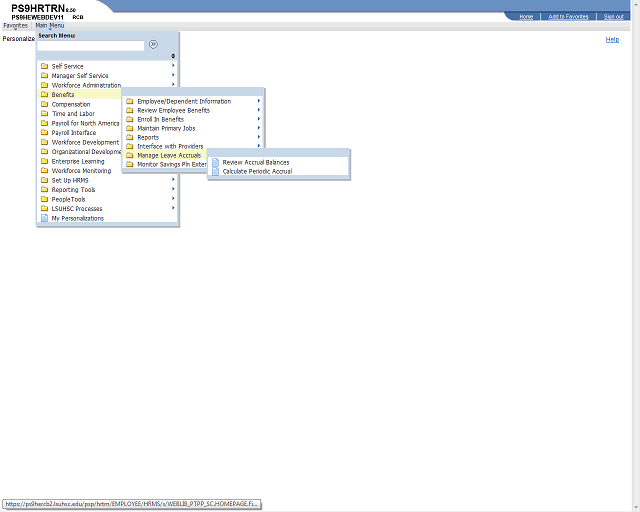Click the Manager Self Service folder icon
The image size is (640, 512).
[x=44, y=75]
